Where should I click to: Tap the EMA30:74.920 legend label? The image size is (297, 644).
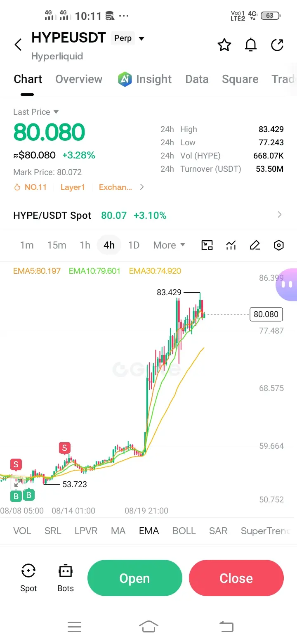[x=155, y=271]
